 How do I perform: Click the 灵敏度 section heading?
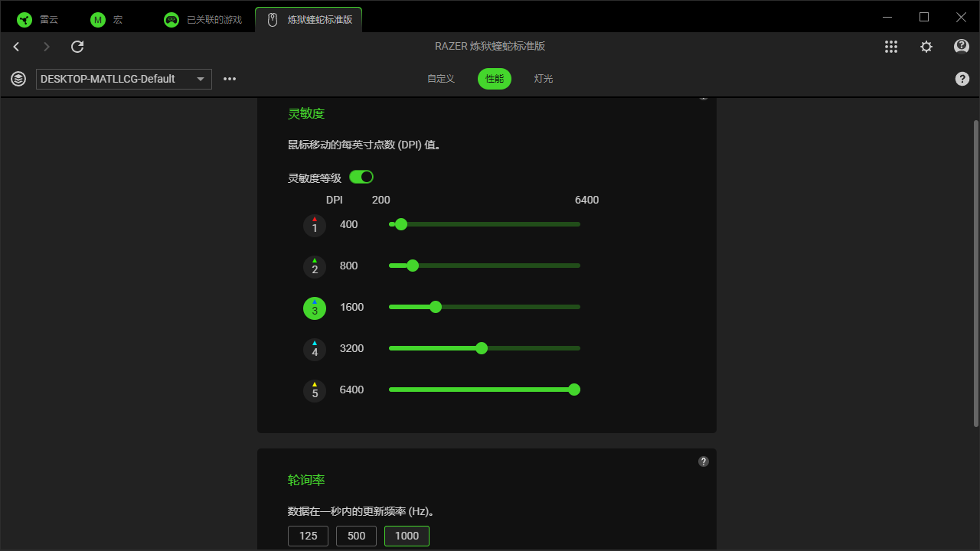(x=306, y=113)
